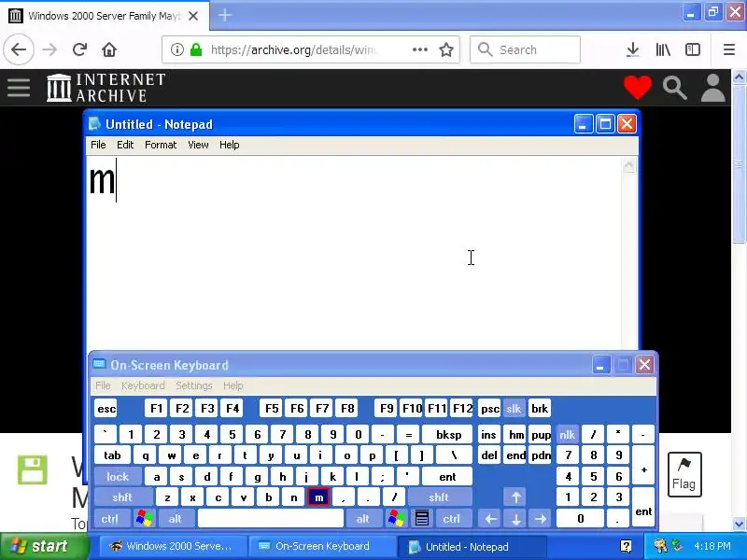The image size is (747, 560).
Task: Click the help icon in the system tray
Action: click(x=626, y=546)
